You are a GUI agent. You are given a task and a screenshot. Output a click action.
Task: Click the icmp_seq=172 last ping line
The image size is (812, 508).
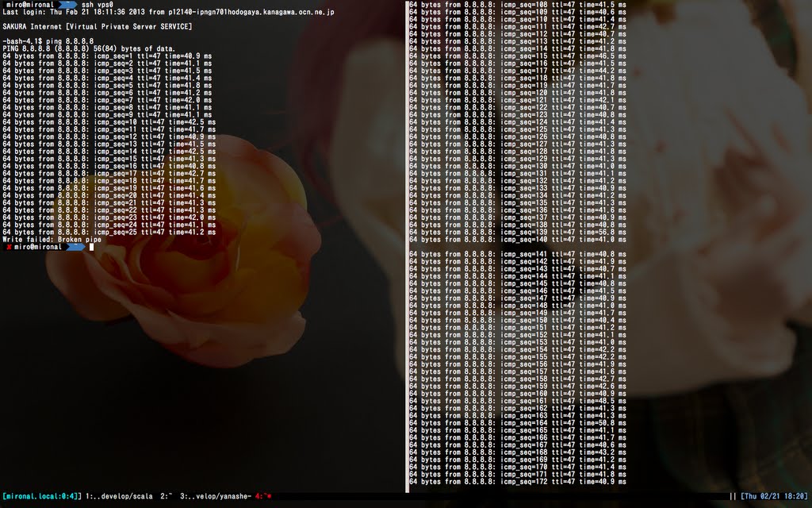pyautogui.click(x=518, y=482)
